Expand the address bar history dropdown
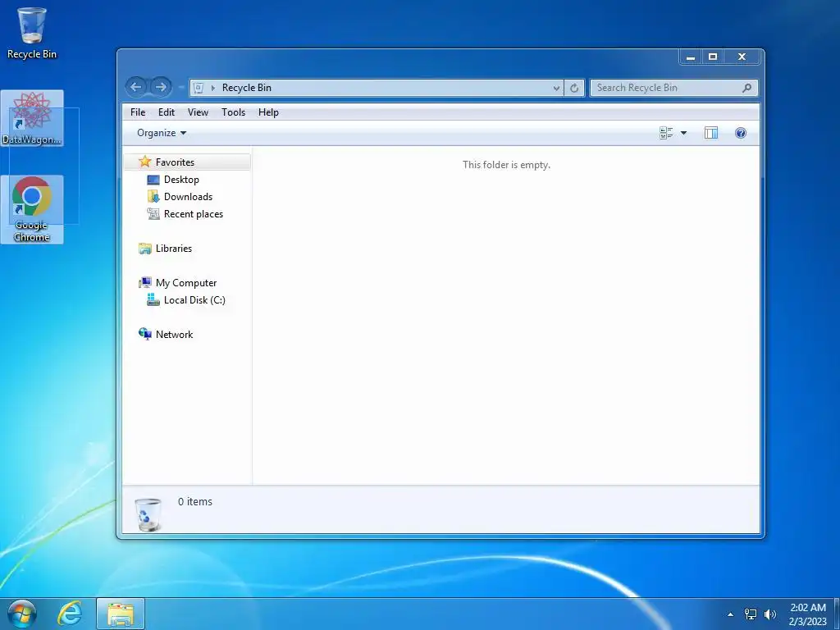The image size is (840, 630). [x=557, y=89]
